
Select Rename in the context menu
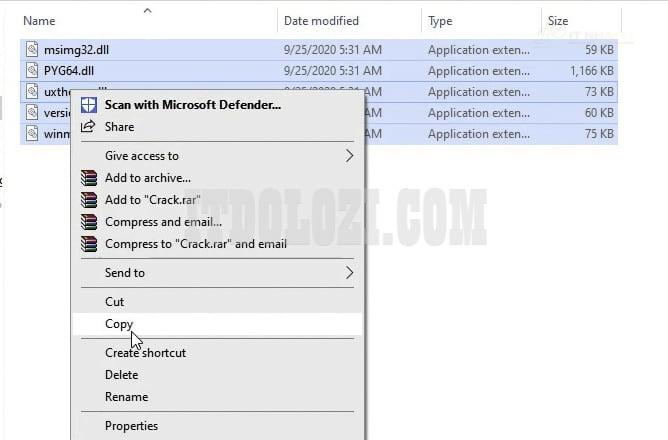(126, 397)
